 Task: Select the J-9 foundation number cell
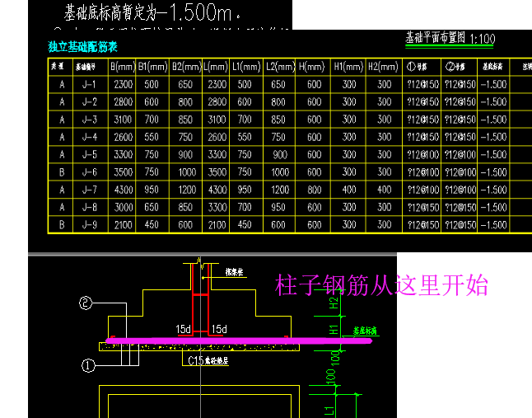click(x=89, y=225)
